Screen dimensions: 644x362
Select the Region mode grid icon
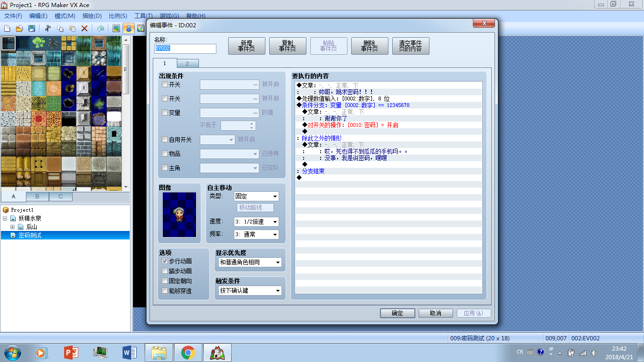[140, 28]
